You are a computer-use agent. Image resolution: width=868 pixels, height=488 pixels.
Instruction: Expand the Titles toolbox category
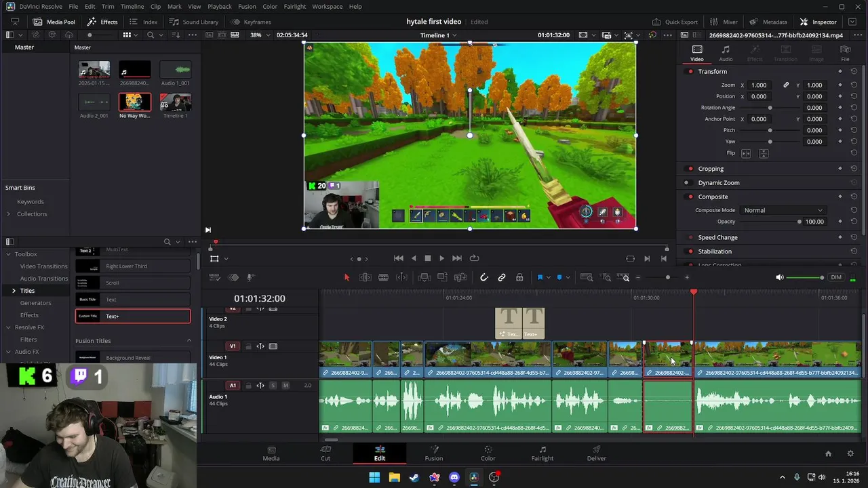(14, 291)
